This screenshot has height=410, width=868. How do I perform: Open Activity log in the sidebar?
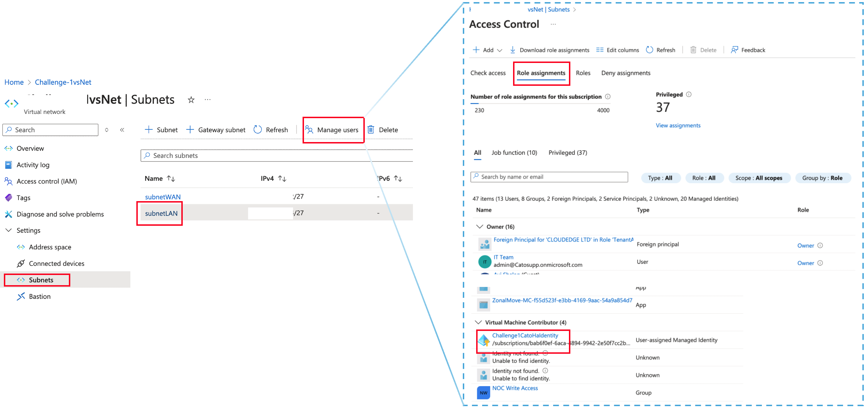coord(33,165)
